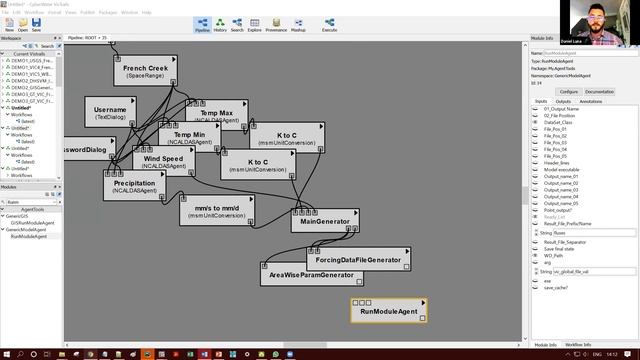Expand the DEMO1_USGS vistrail tree item

point(3,60)
